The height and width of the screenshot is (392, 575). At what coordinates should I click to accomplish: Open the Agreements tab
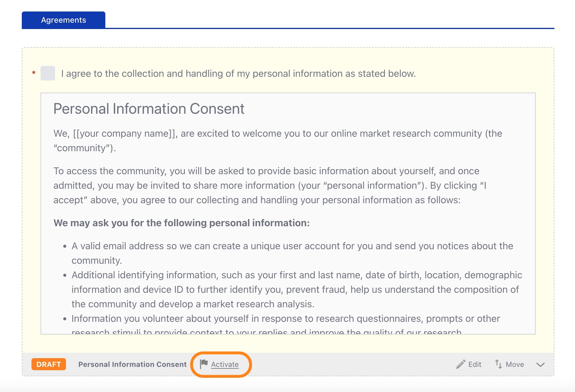tap(64, 20)
